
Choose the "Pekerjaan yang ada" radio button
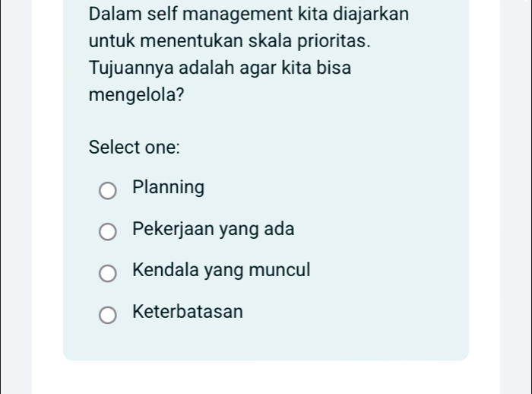[108, 232]
